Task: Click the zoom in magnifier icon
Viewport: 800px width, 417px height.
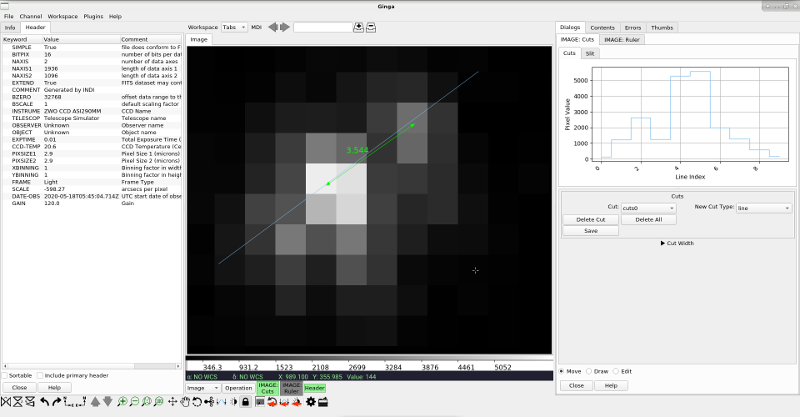Action: click(122, 402)
